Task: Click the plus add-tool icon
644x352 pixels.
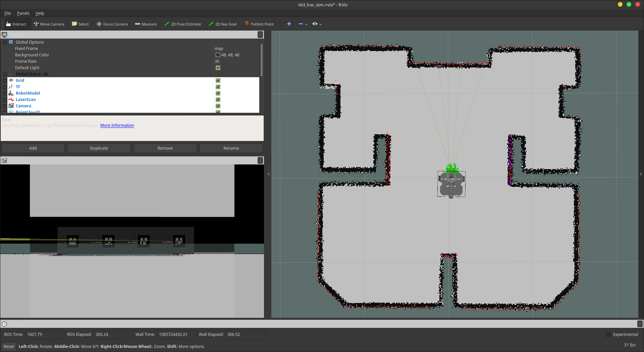Action: pyautogui.click(x=289, y=24)
